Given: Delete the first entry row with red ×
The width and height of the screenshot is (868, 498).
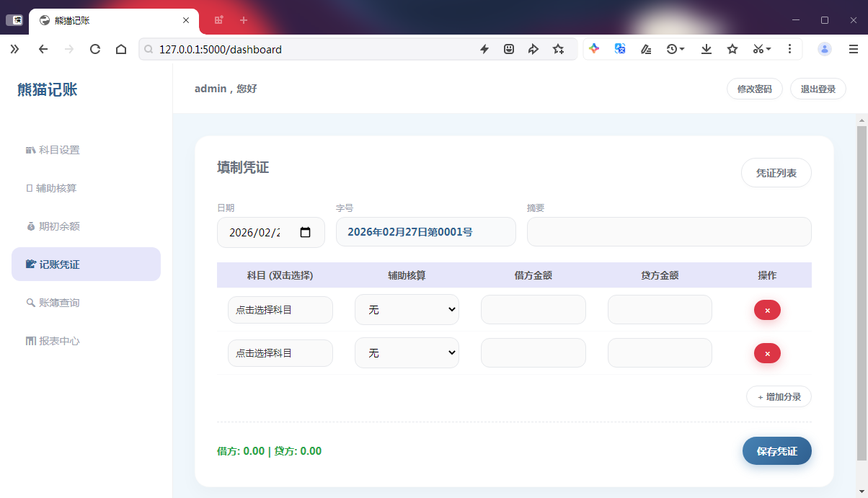Looking at the screenshot, I should tap(767, 310).
